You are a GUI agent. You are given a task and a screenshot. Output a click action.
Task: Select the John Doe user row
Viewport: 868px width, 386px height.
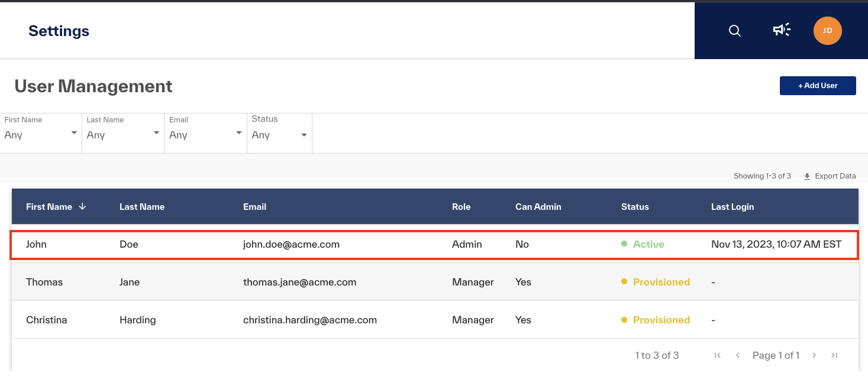(x=435, y=244)
